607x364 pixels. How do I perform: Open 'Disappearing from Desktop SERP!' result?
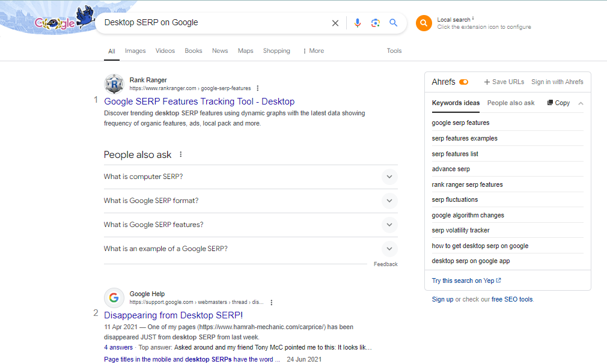pyautogui.click(x=174, y=315)
